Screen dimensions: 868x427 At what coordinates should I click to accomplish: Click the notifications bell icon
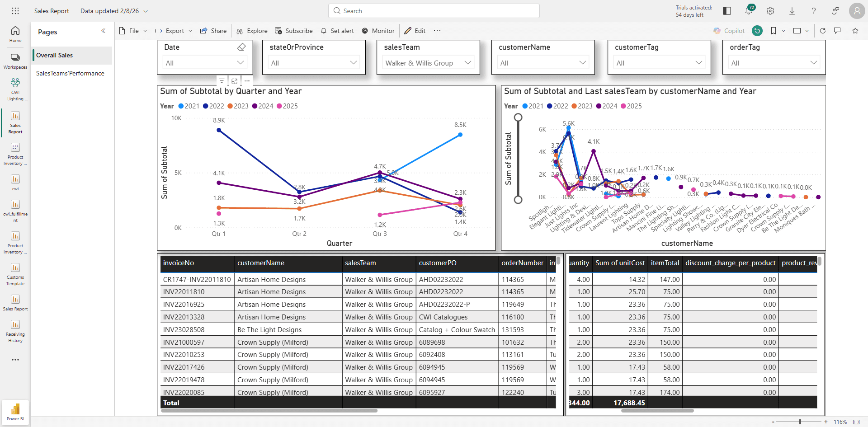coord(749,11)
